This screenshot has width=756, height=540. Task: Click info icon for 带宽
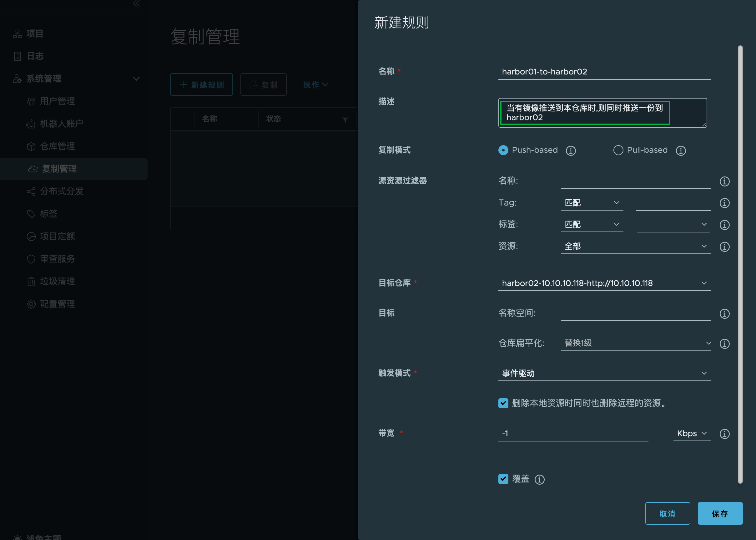(x=724, y=434)
